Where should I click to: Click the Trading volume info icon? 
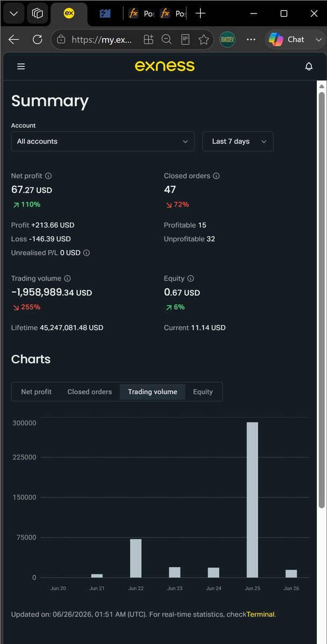point(67,279)
